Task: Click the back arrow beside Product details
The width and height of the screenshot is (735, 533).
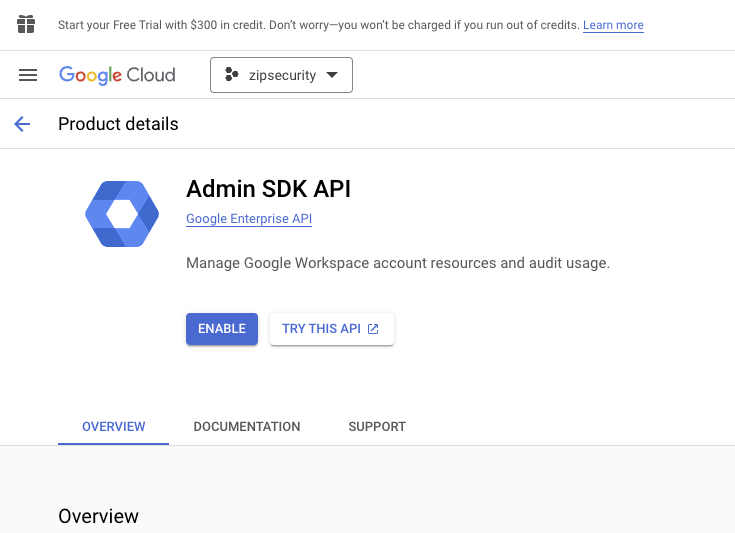Action: [x=22, y=124]
